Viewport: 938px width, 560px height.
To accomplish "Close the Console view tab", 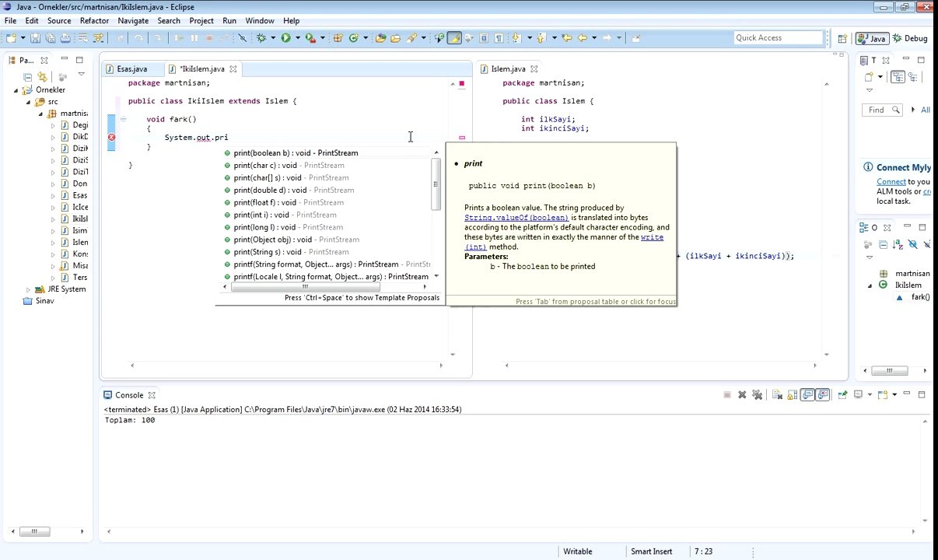I will click(152, 395).
